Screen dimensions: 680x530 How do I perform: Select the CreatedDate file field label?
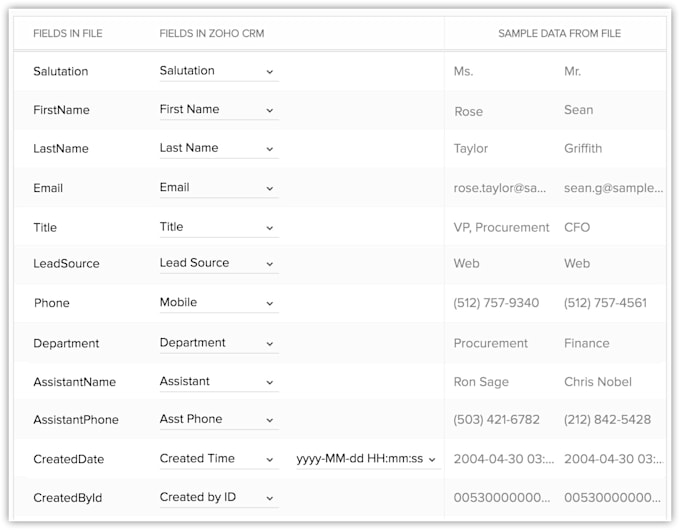click(69, 459)
